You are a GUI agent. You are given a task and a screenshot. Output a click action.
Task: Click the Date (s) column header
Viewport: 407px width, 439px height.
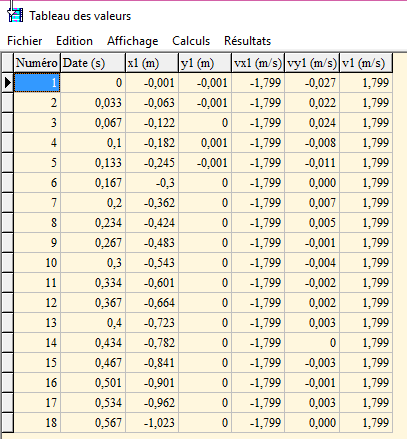[93, 63]
